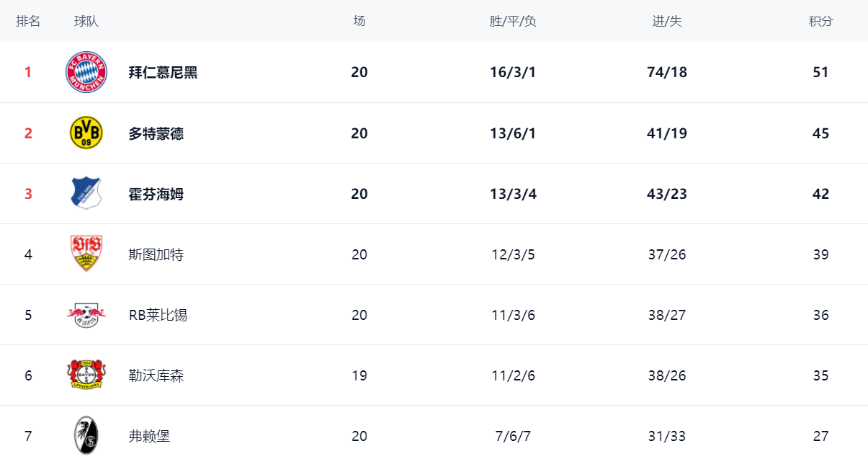
Task: Click the Hoffenheim club crest
Action: tap(86, 194)
